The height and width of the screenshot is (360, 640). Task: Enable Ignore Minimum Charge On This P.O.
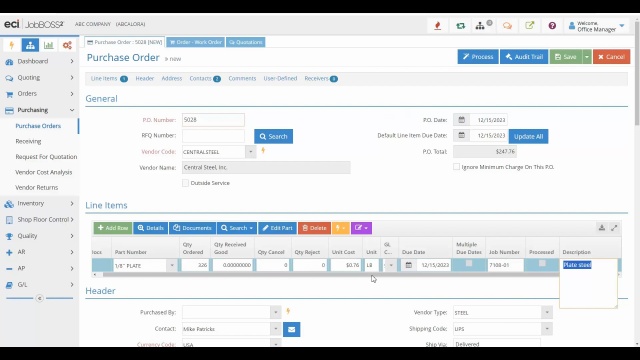[x=456, y=167]
